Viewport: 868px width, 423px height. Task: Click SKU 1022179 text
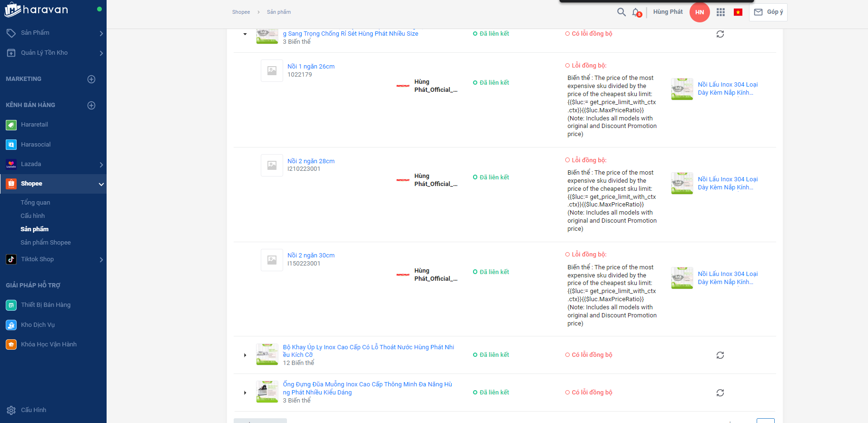300,75
